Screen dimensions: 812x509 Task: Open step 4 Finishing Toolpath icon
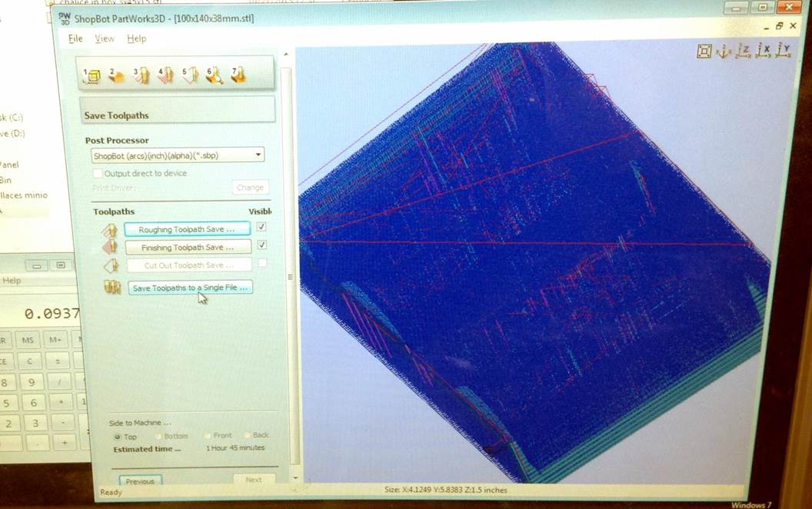[x=166, y=75]
